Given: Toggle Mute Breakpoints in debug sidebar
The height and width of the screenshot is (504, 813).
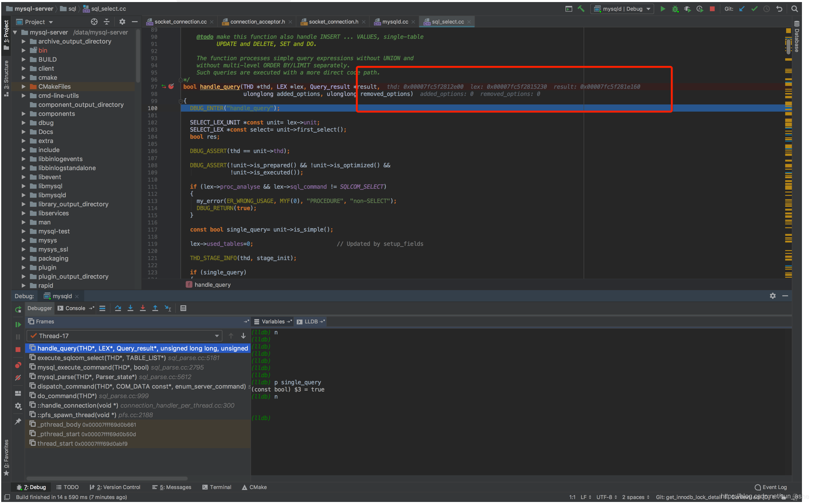Looking at the screenshot, I should [18, 378].
